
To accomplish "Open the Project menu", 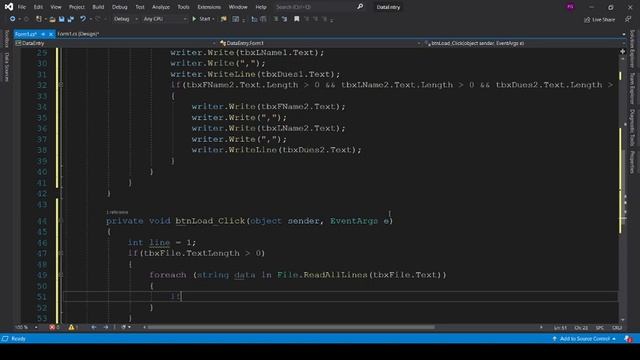I will click(76, 7).
